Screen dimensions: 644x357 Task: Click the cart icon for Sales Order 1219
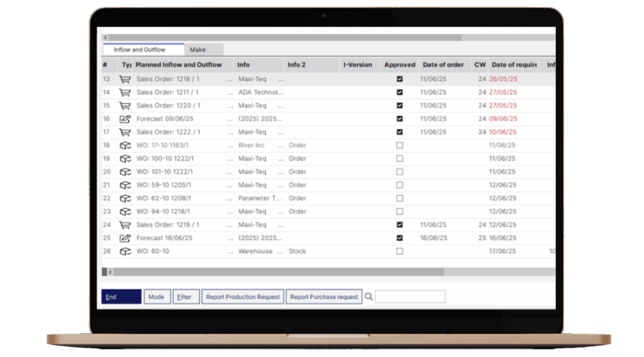[125, 225]
